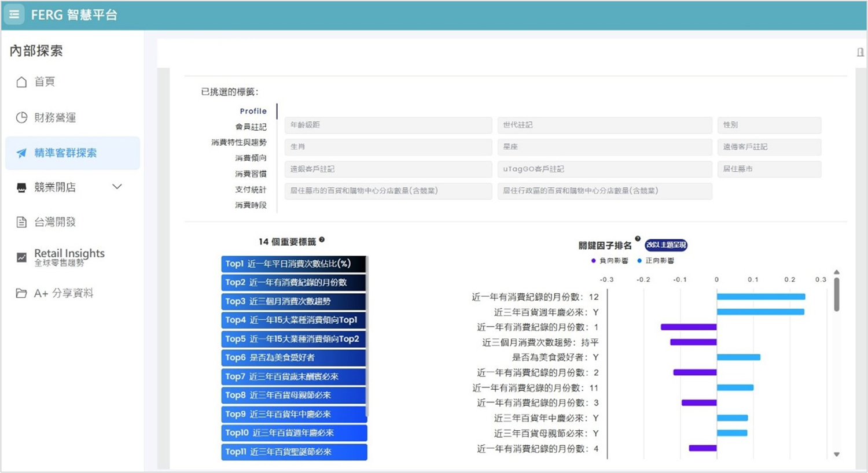
Task: Click the home icon beside 首頁
Action: coord(21,82)
